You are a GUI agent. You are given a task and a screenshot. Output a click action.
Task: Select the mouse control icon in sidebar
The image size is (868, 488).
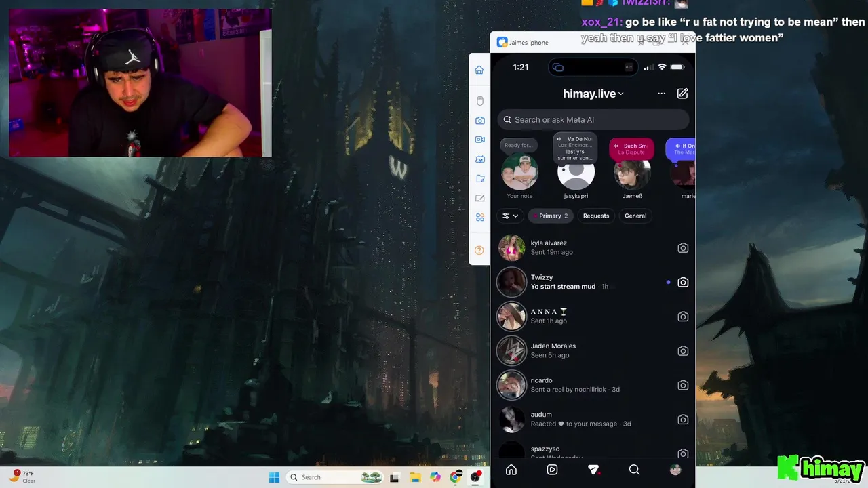(x=479, y=101)
